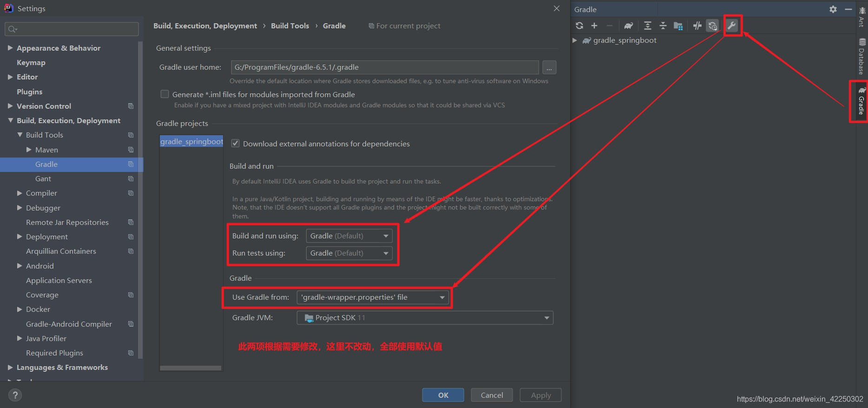Expand the Debugger settings node
This screenshot has width=868, height=408.
tap(20, 208)
